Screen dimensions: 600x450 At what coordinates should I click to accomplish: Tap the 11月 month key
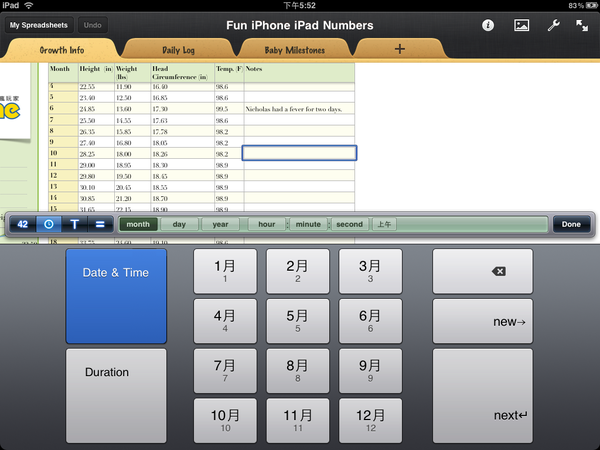click(x=298, y=421)
